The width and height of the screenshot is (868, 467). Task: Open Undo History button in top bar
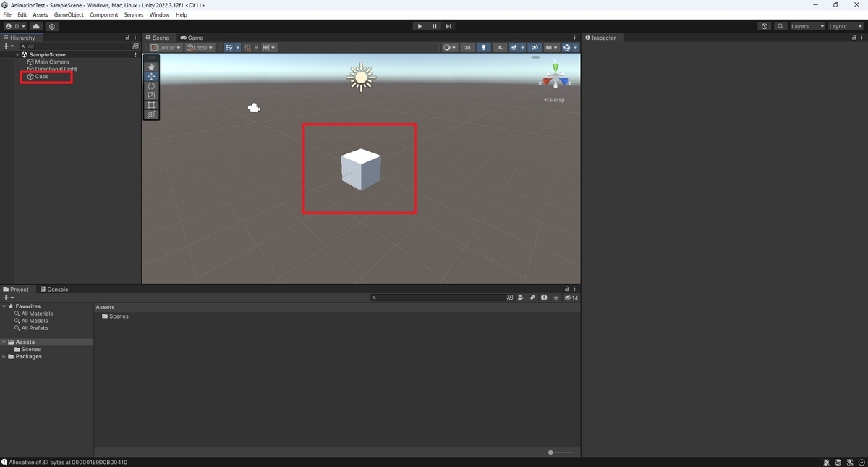[765, 26]
